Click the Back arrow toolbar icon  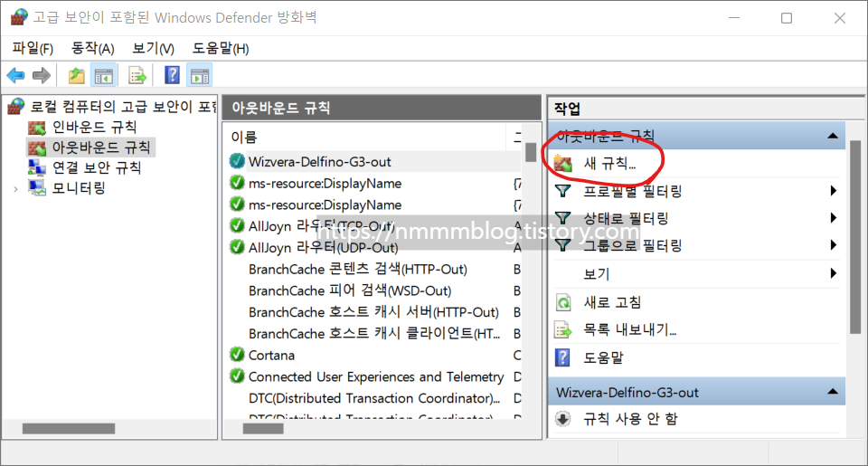tap(15, 75)
